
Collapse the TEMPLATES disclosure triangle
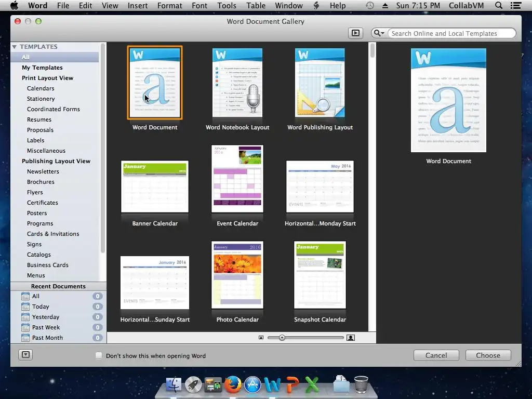point(14,47)
